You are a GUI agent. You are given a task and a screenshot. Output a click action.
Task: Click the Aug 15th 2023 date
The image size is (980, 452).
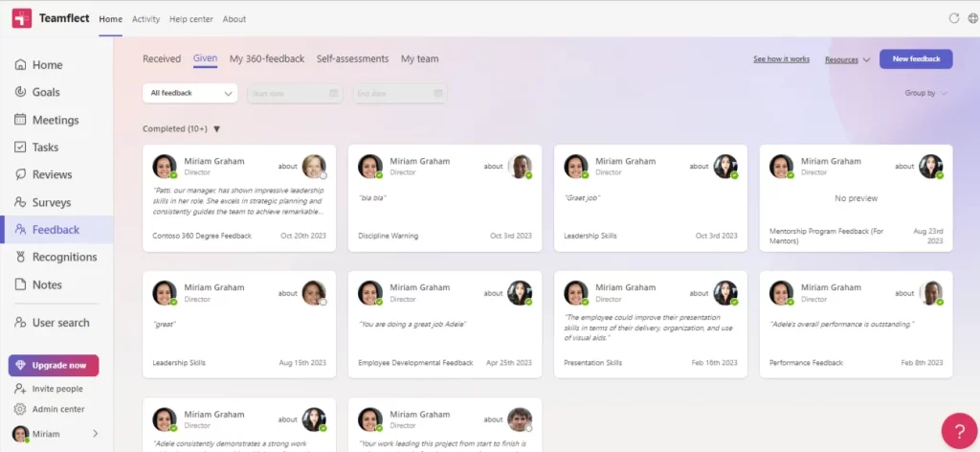302,363
